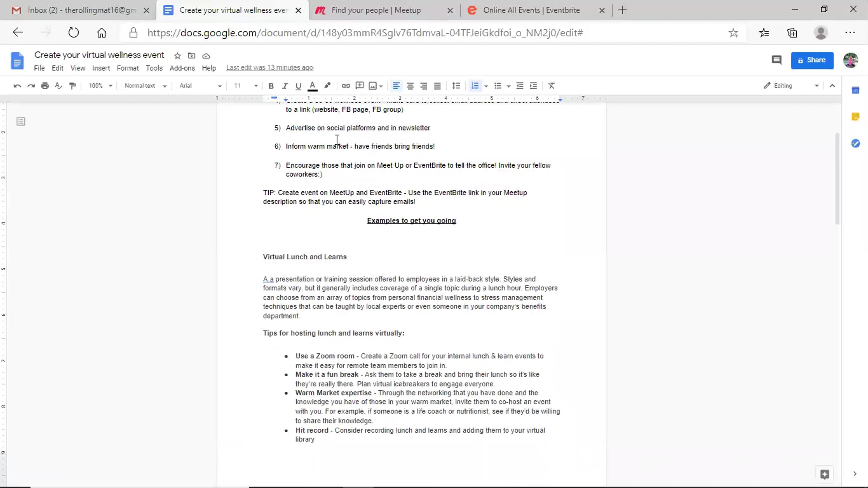
Task: Click the Redo icon in toolbar
Action: click(31, 86)
